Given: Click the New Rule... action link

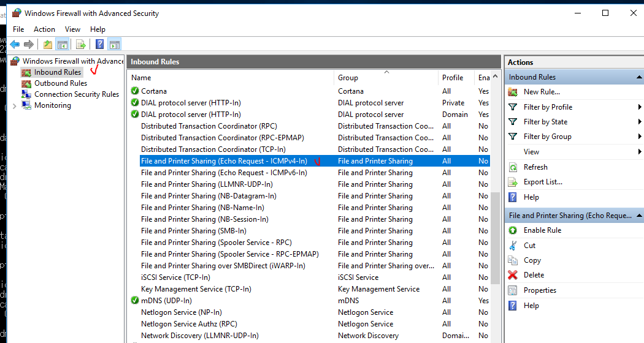Looking at the screenshot, I should (x=542, y=92).
